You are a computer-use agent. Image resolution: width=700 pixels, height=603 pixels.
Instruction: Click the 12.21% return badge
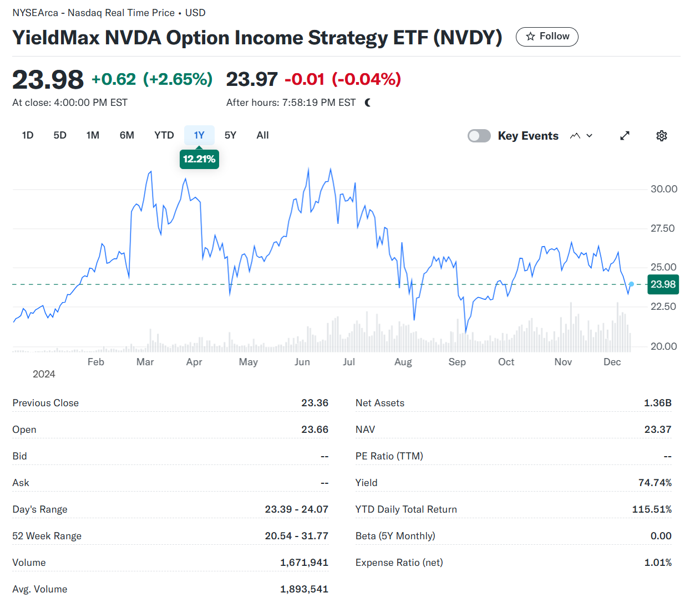click(199, 159)
